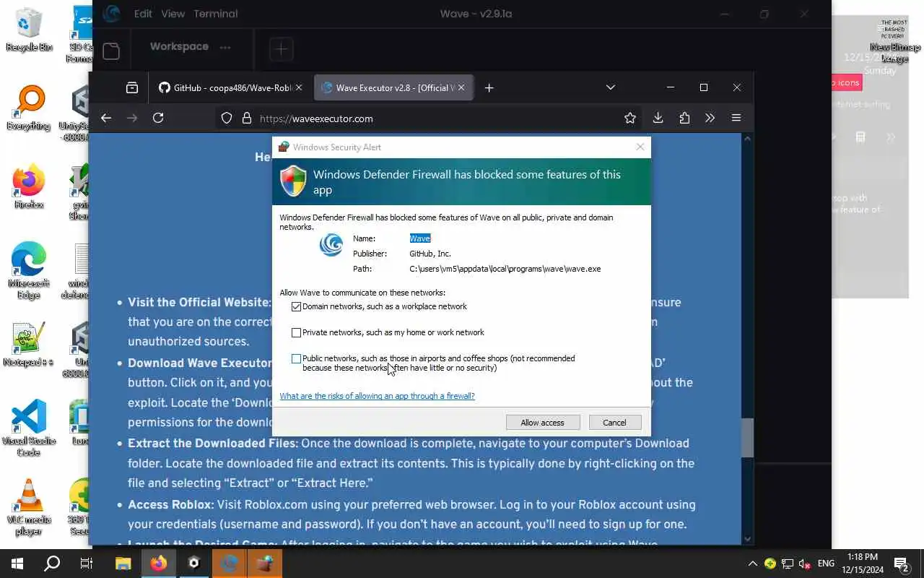The height and width of the screenshot is (578, 924).
Task: Click the Firefox page vertical scrollbar
Action: tap(747, 438)
